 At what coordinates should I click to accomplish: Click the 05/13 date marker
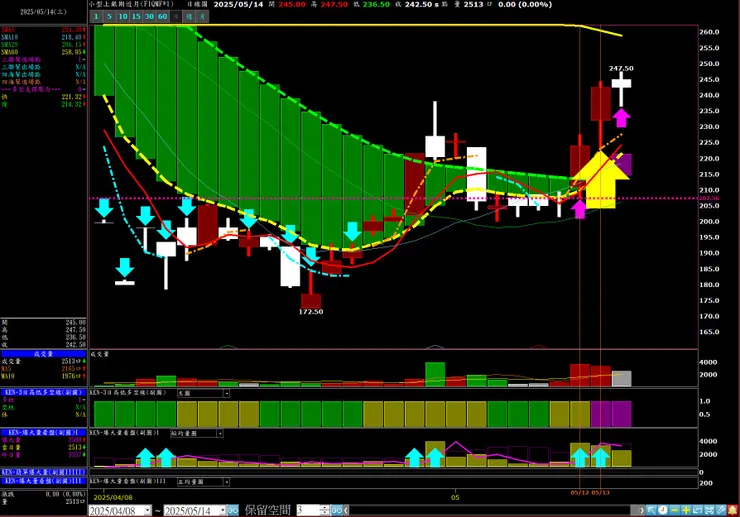(x=600, y=493)
